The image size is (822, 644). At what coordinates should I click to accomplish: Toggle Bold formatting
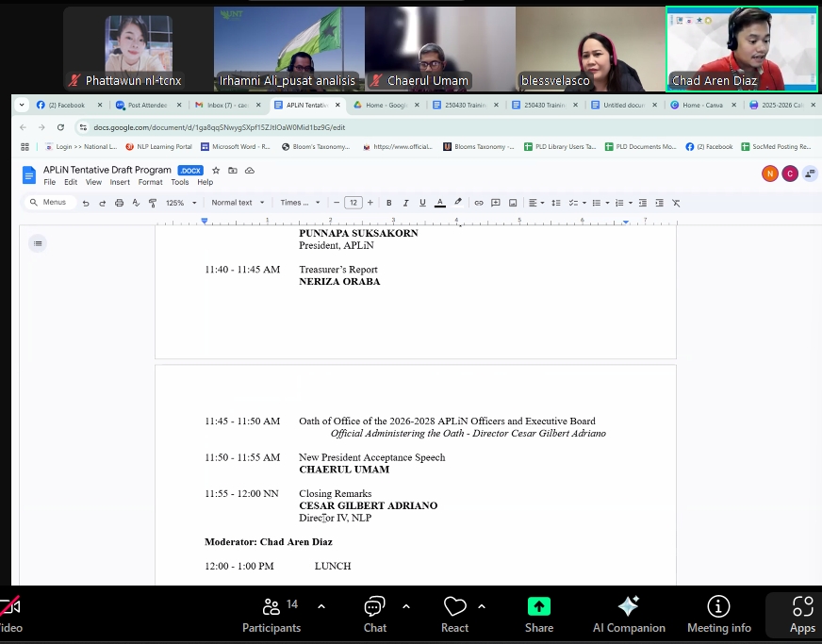(388, 203)
